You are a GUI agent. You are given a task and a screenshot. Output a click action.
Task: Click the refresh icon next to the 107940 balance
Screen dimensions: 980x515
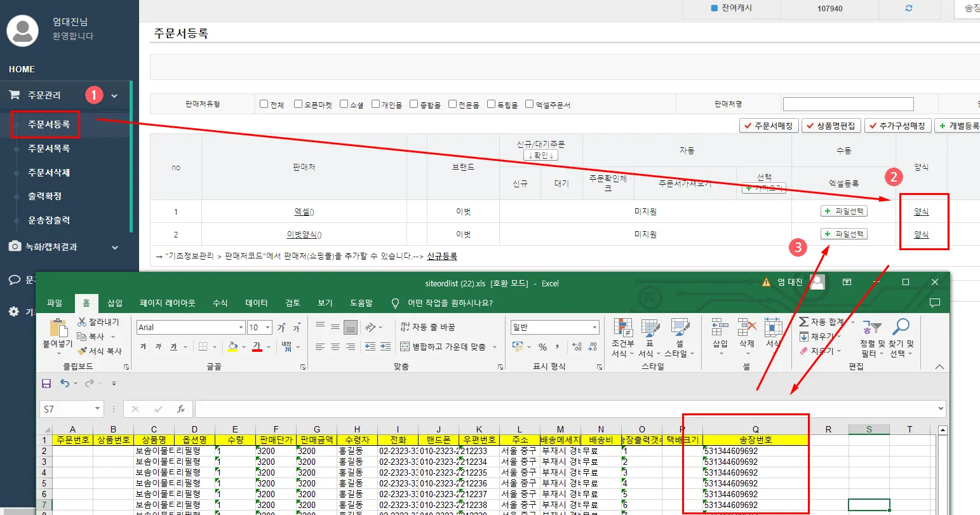point(909,8)
